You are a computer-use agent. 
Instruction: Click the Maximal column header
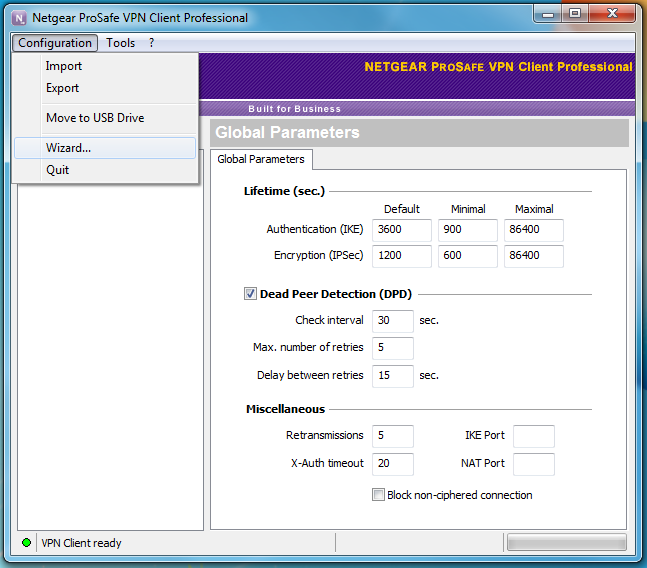(x=534, y=209)
